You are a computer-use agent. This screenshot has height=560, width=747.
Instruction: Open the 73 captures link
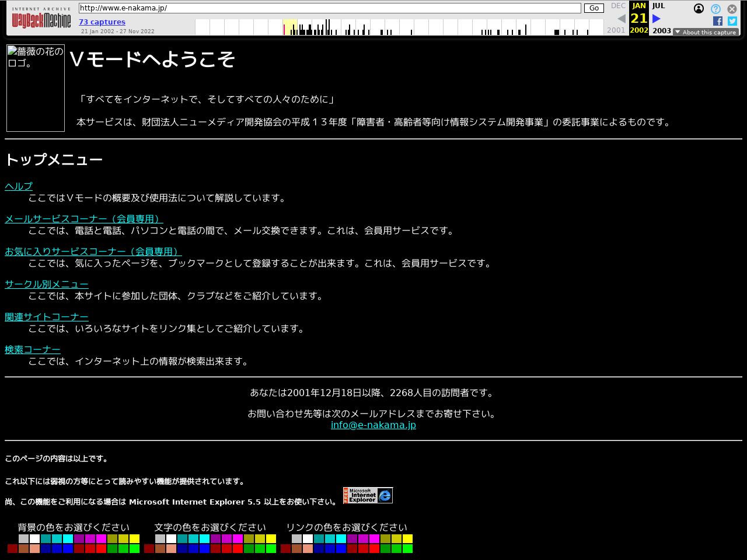tap(102, 22)
